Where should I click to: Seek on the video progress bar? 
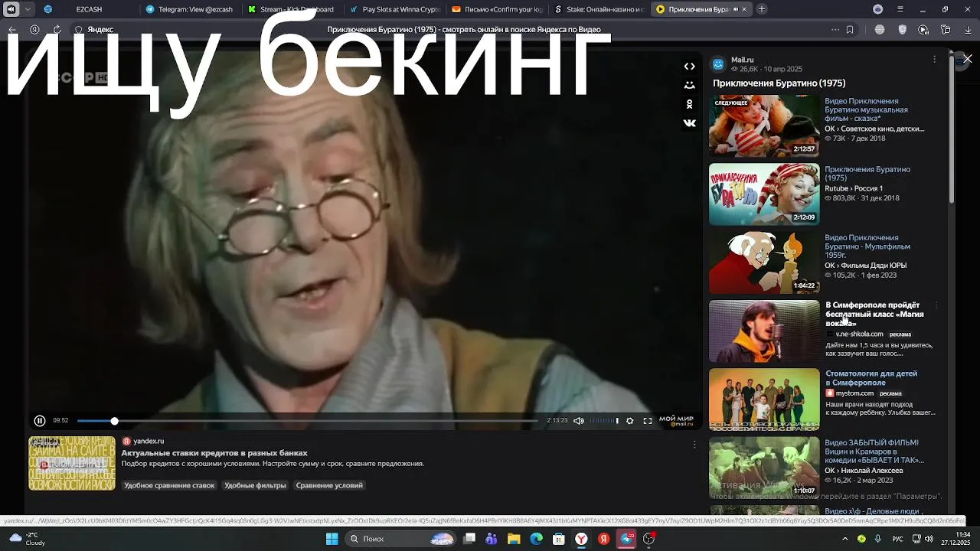[307, 421]
